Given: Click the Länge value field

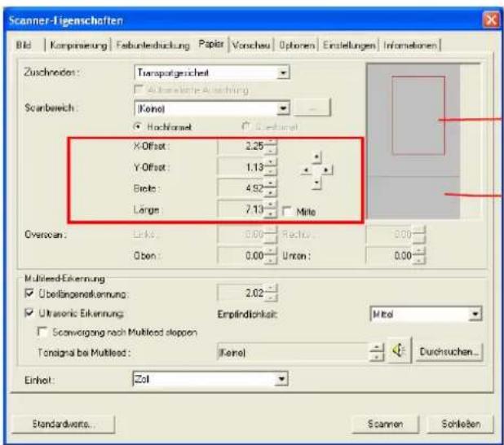Looking at the screenshot, I should [x=241, y=209].
